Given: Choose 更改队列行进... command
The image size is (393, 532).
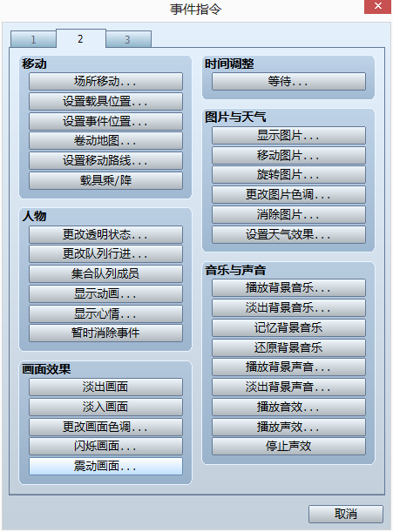Looking at the screenshot, I should click(x=105, y=254).
